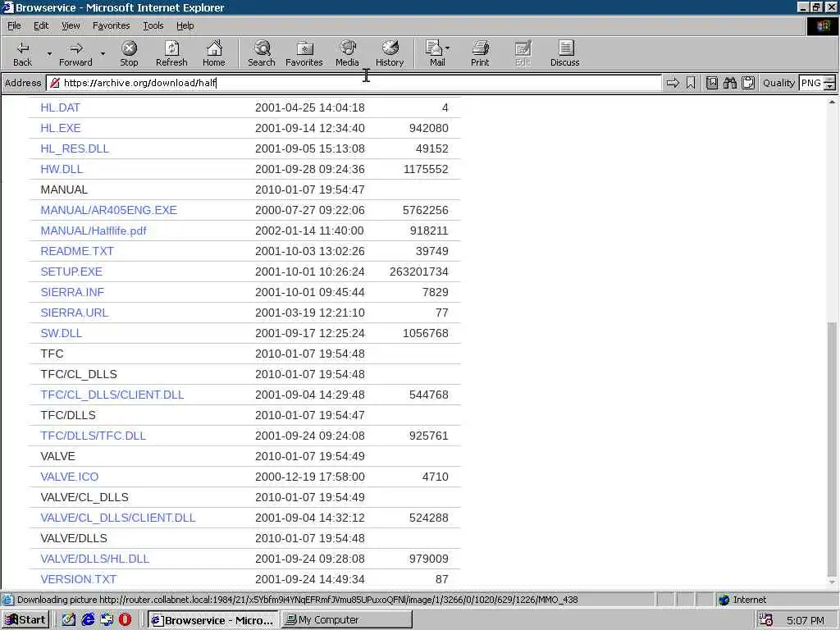Open the File menu
The image size is (840, 630).
pyautogui.click(x=14, y=25)
